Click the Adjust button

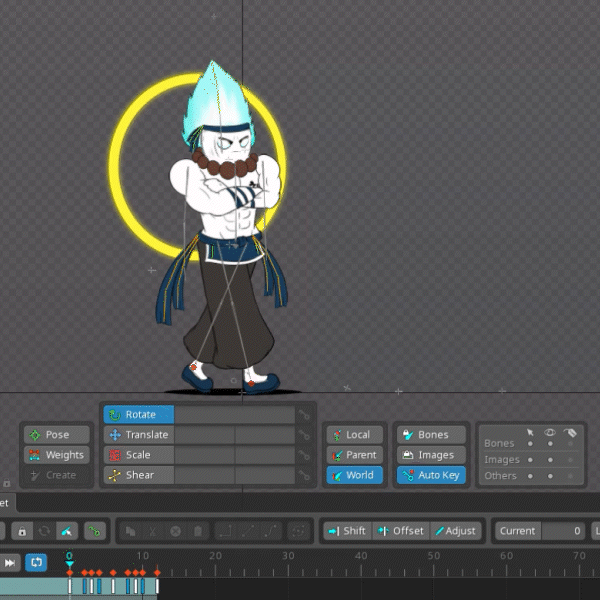(456, 531)
